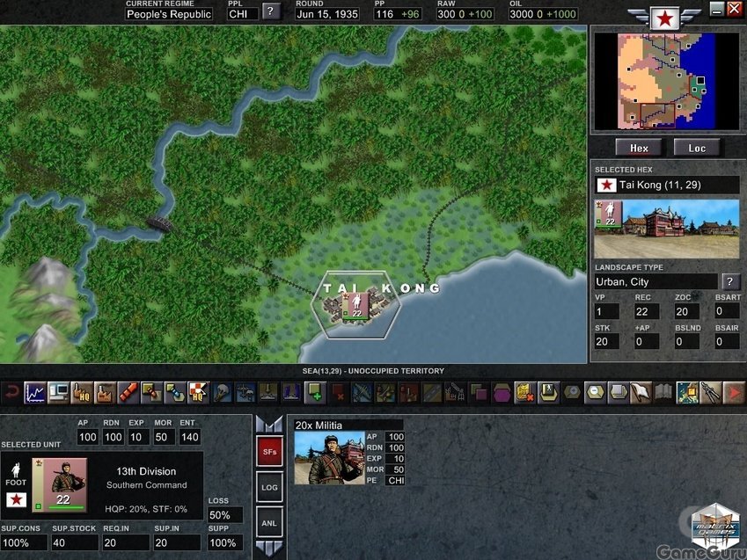Click the blue harbor toolbar icon
The width and height of the screenshot is (747, 560).
click(x=291, y=393)
